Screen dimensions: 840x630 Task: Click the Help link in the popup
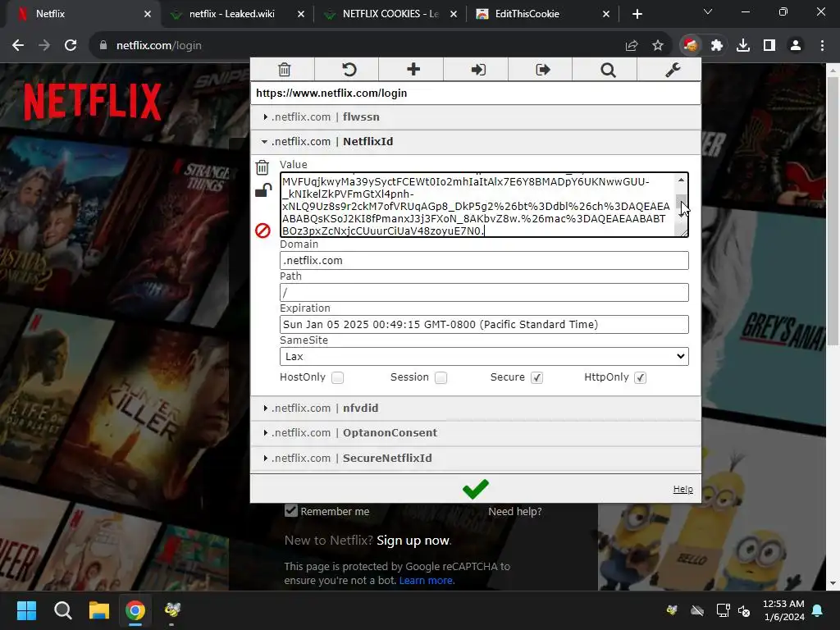pos(682,489)
